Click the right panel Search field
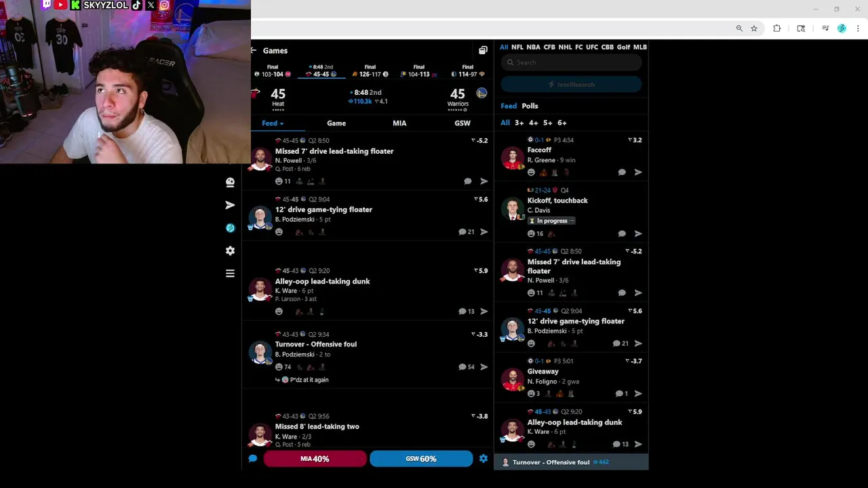 point(571,62)
